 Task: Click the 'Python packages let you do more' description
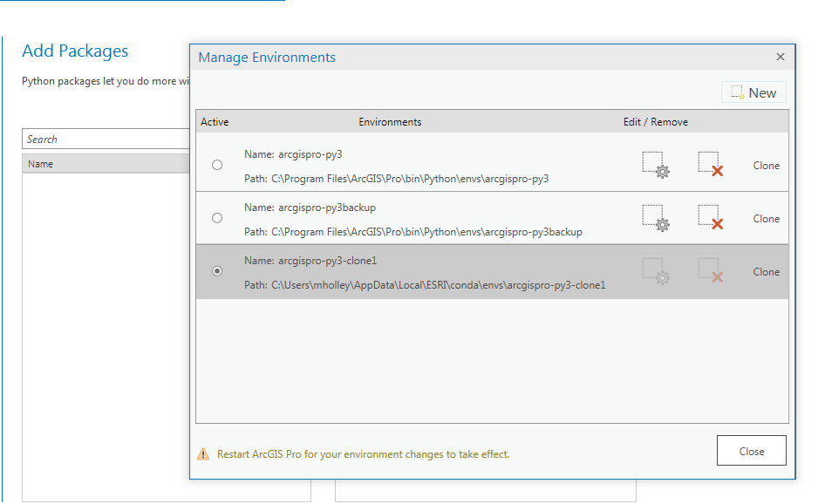point(106,81)
